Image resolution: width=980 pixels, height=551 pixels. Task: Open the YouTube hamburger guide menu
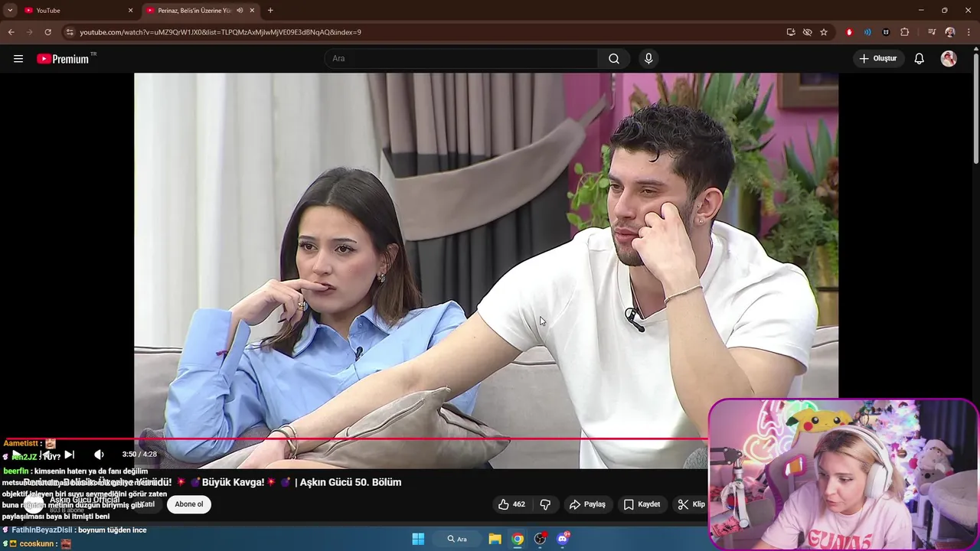point(18,59)
